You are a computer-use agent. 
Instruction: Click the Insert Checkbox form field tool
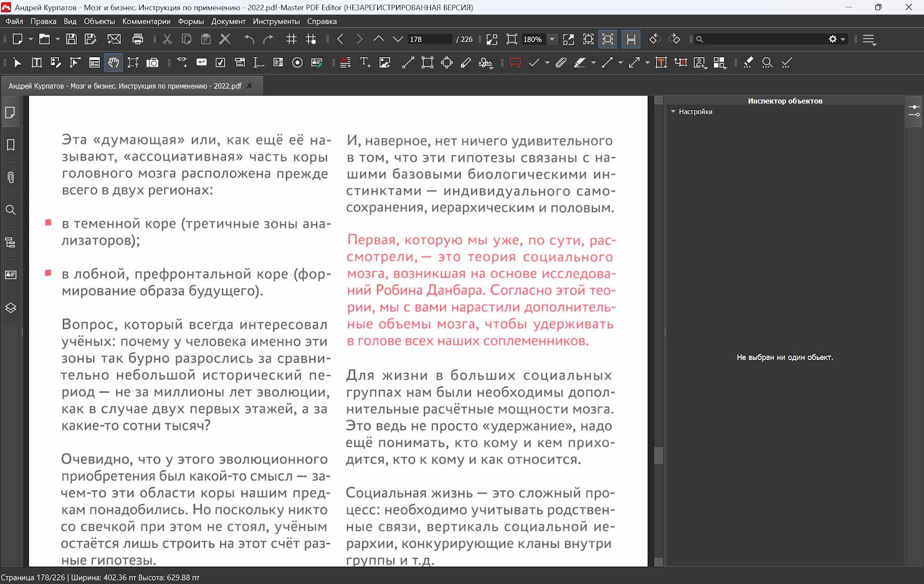pyautogui.click(x=220, y=63)
